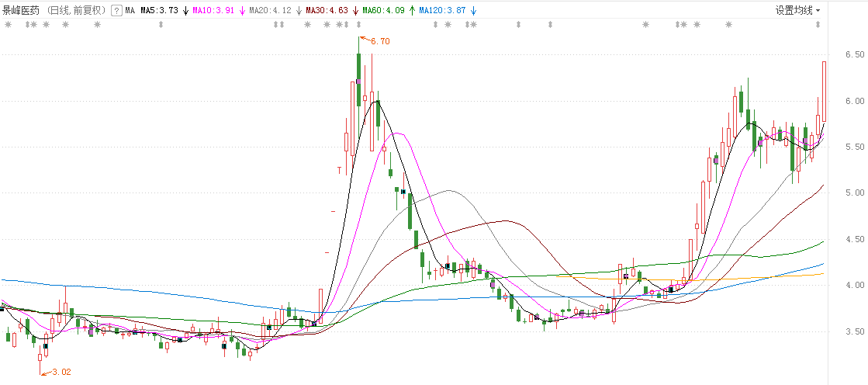The width and height of the screenshot is (868, 385).
Task: Click the 6.00 price axis value
Action: pos(855,101)
